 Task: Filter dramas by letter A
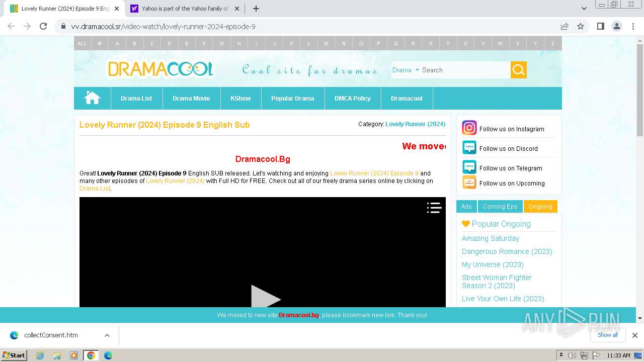tap(117, 43)
